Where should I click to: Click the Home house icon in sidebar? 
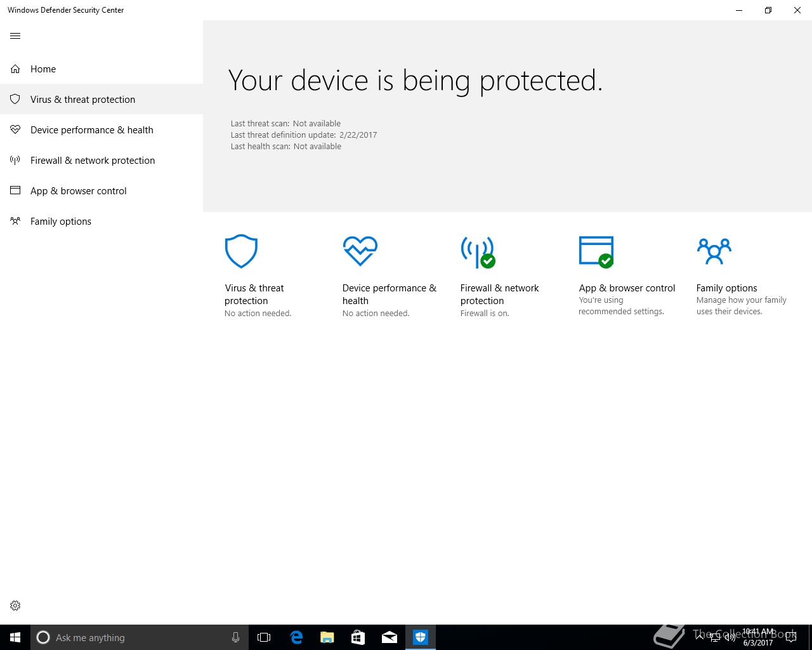[15, 69]
